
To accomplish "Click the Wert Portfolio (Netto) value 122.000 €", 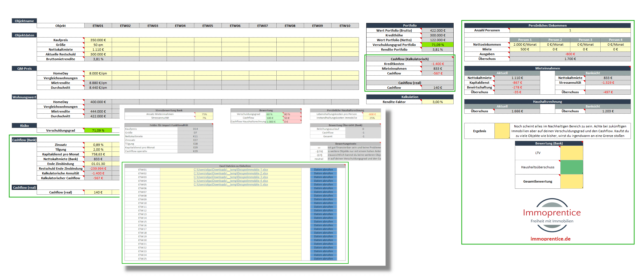I will [437, 40].
